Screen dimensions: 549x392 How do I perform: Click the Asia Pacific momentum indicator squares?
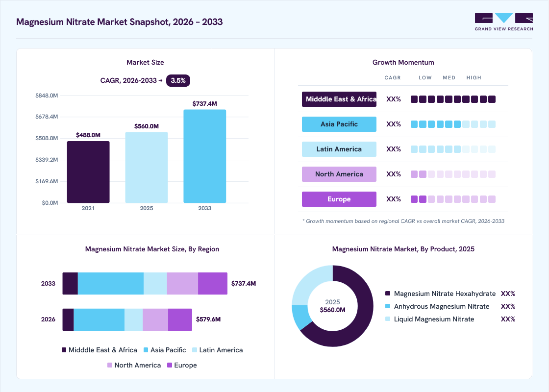click(453, 124)
